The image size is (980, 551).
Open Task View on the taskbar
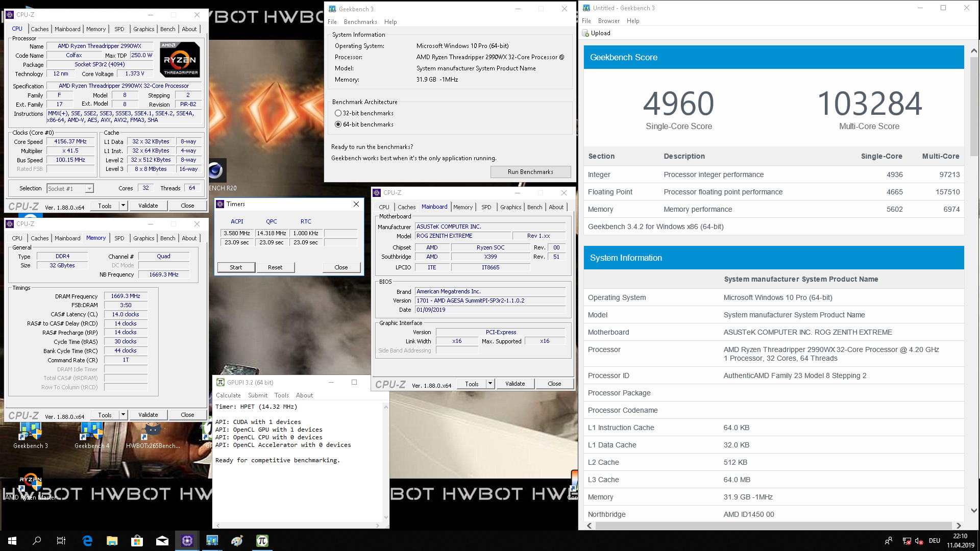61,541
